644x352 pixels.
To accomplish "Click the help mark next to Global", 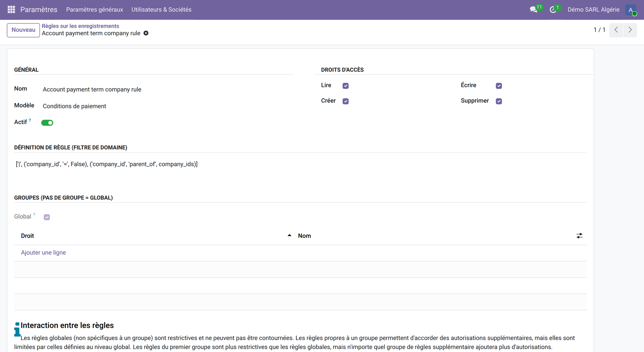I will click(34, 215).
